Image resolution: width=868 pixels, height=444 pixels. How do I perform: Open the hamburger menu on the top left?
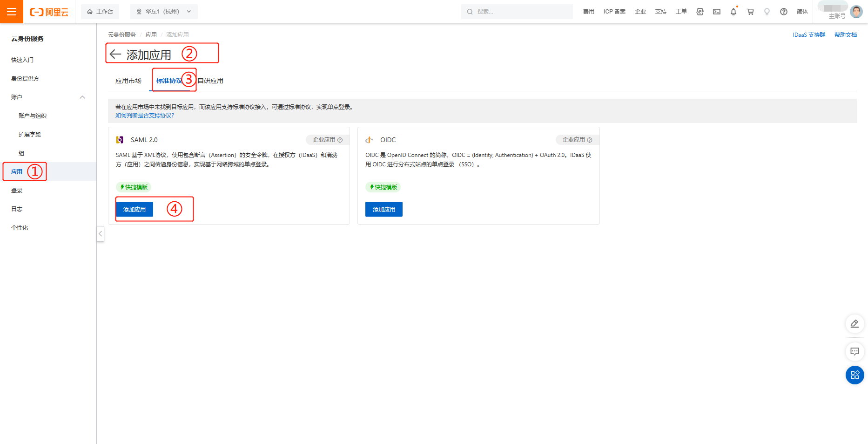click(11, 11)
